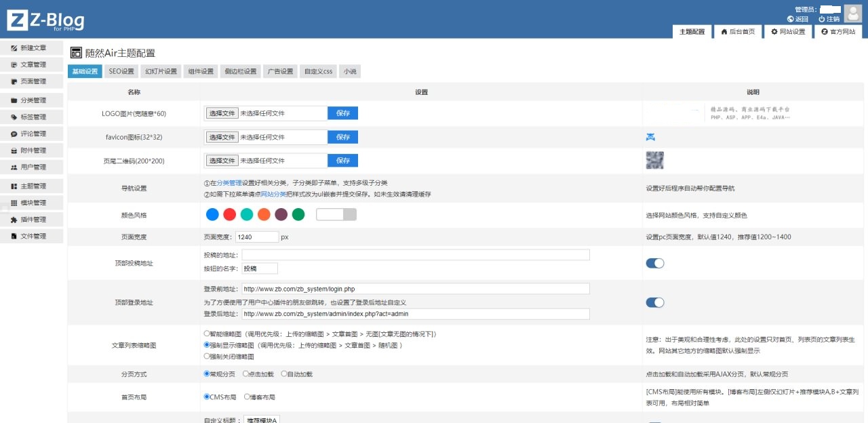Click the attachment icon beside 附件管理
Viewport: 868px width, 423px height.
click(x=14, y=150)
